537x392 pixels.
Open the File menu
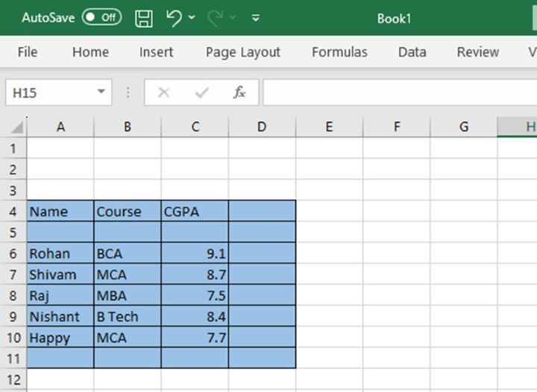pyautogui.click(x=28, y=52)
